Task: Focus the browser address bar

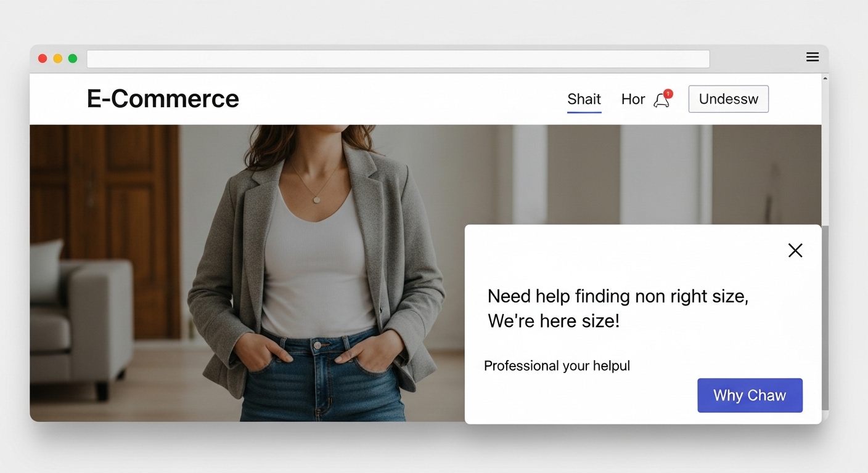Action: (398, 59)
